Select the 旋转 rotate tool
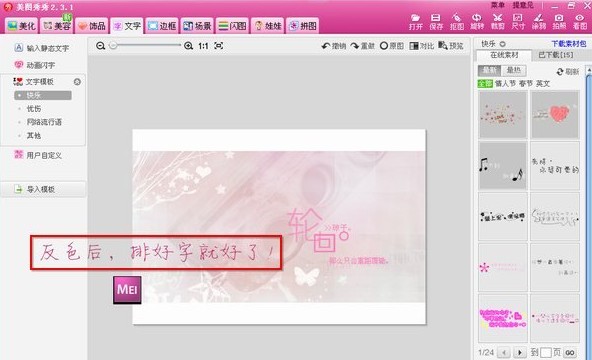This screenshot has height=360, width=592. tap(477, 22)
